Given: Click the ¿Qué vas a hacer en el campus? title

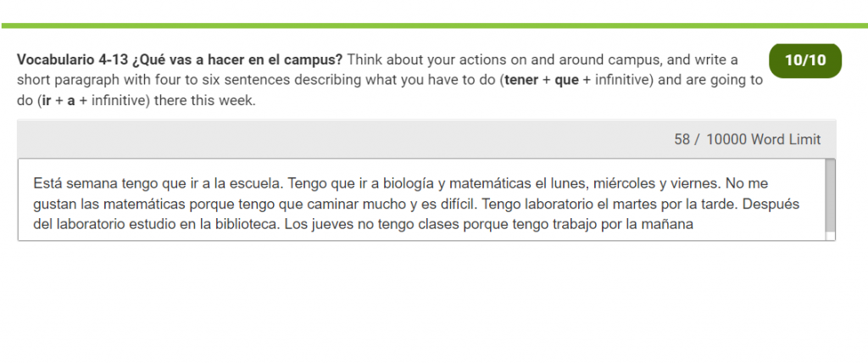Looking at the screenshot, I should pos(237,60).
